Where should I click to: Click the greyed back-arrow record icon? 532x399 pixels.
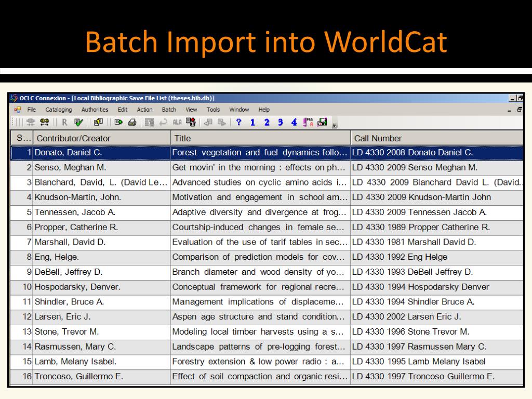(x=208, y=122)
